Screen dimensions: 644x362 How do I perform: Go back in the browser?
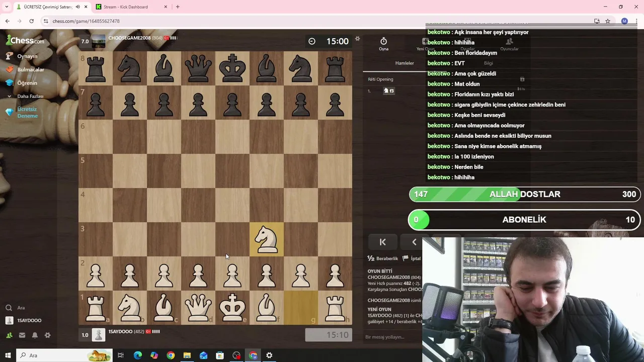point(7,21)
